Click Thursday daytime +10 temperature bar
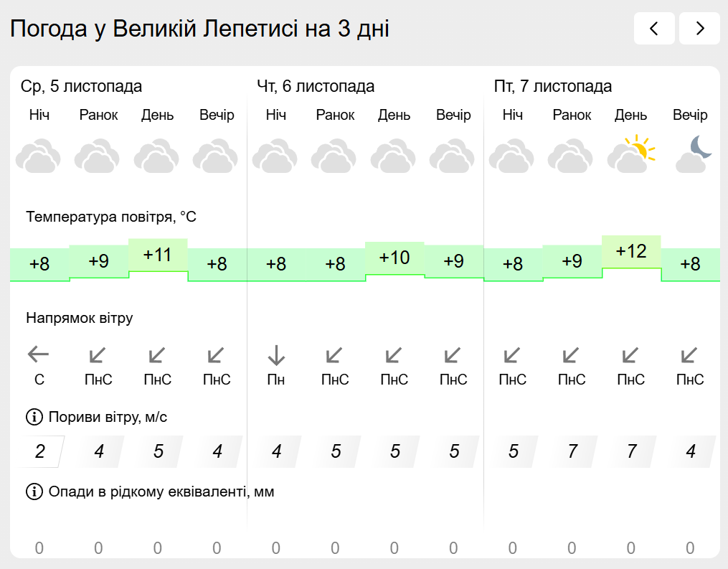728x569 pixels. [x=394, y=258]
